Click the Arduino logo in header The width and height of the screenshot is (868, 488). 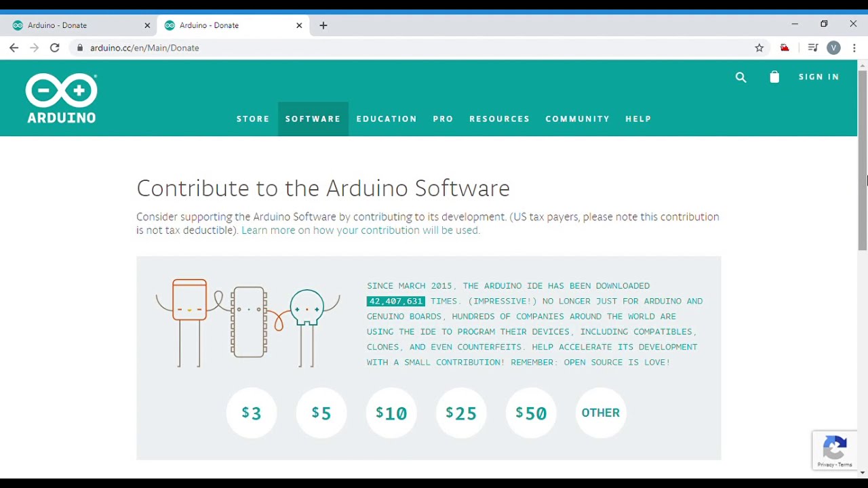coord(61,98)
